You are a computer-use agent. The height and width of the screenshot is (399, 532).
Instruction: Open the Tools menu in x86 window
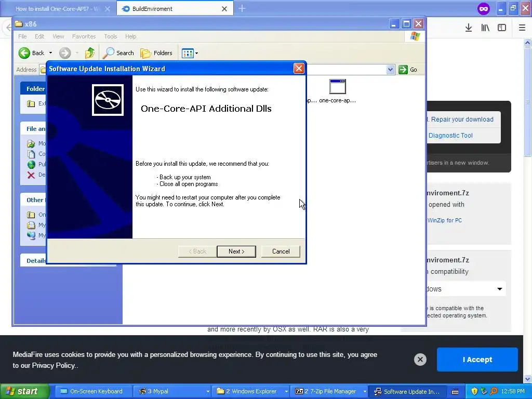click(x=110, y=36)
